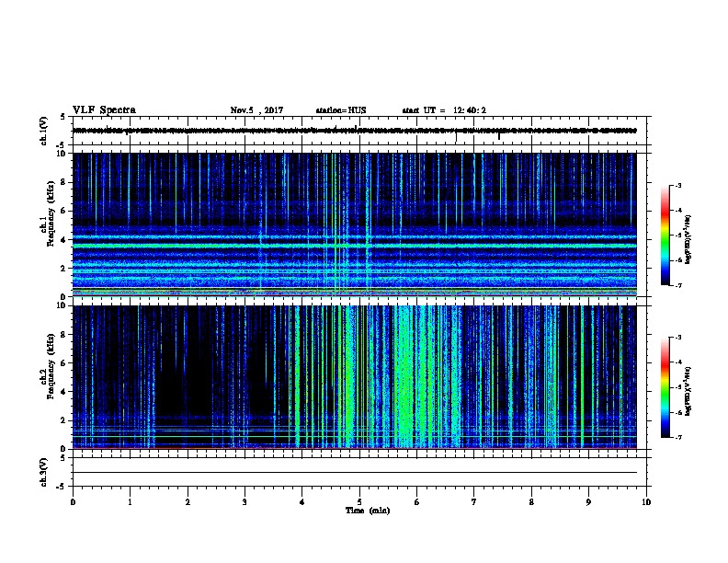
Task: Click the "0" tick on the time axis
Action: click(x=73, y=502)
